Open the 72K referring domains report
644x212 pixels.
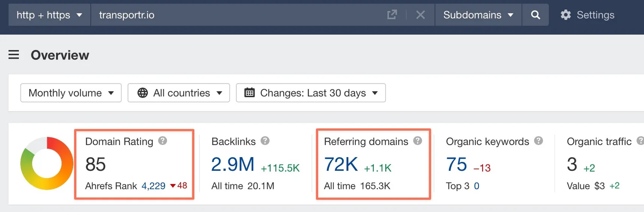coord(341,165)
